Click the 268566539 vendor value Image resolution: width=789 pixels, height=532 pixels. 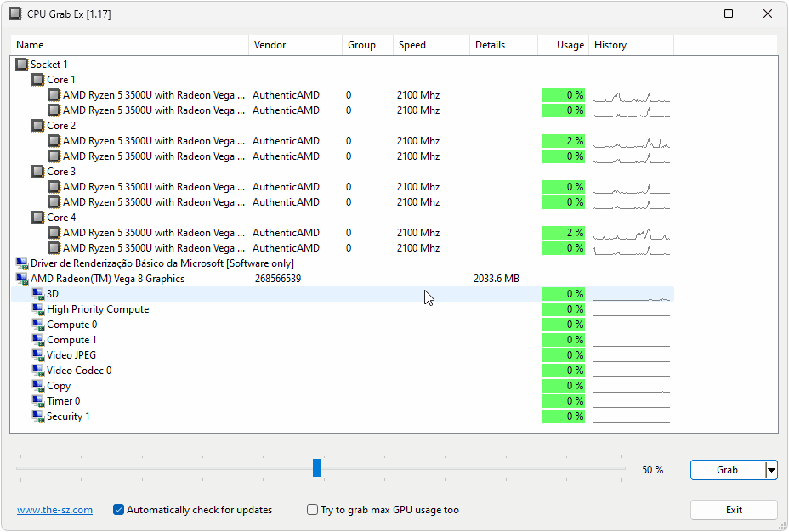[278, 279]
